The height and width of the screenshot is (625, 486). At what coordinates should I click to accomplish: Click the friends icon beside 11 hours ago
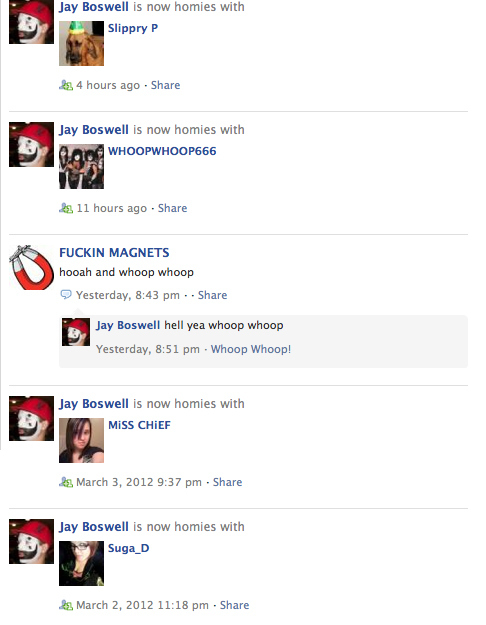point(66,208)
